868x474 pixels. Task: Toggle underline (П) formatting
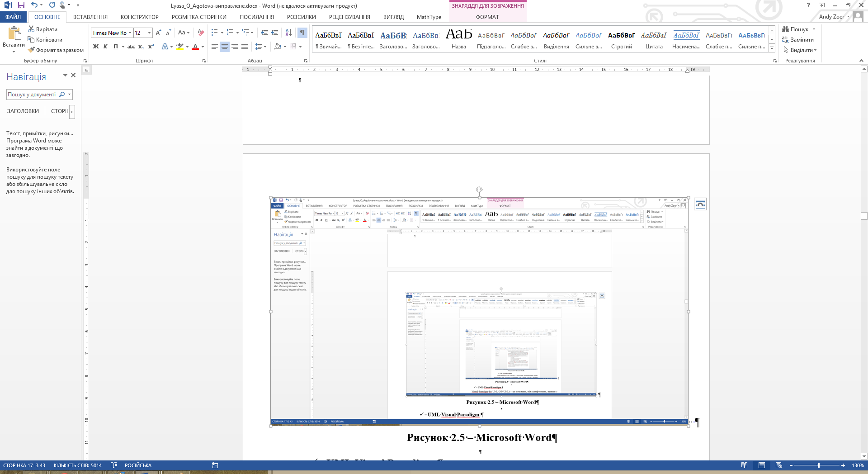pos(116,46)
